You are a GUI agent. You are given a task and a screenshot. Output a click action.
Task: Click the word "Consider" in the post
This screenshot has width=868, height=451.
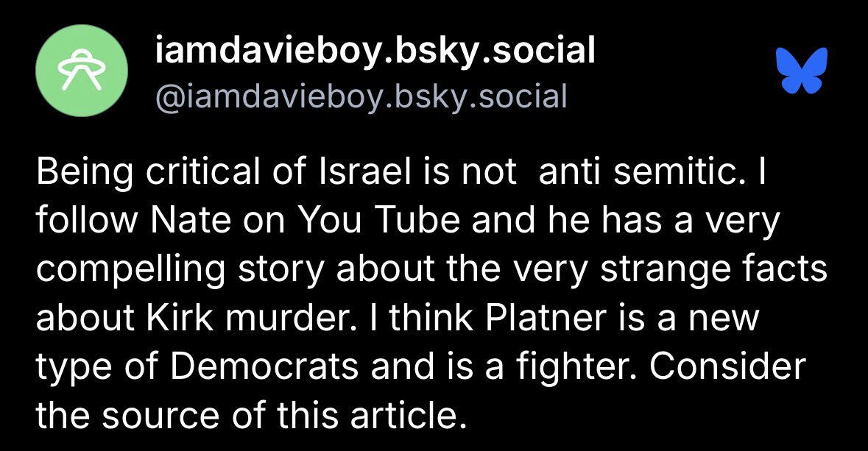[728, 366]
